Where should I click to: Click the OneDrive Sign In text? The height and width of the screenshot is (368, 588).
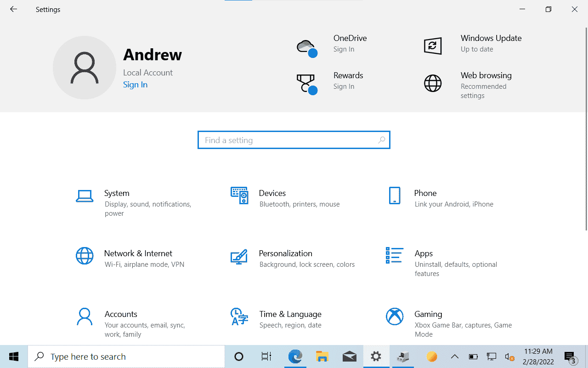pyautogui.click(x=344, y=49)
